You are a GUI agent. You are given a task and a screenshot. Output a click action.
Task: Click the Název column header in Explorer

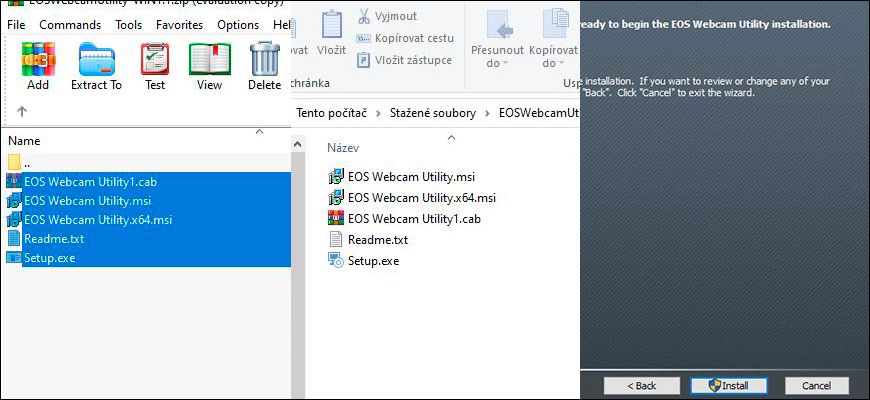(343, 148)
